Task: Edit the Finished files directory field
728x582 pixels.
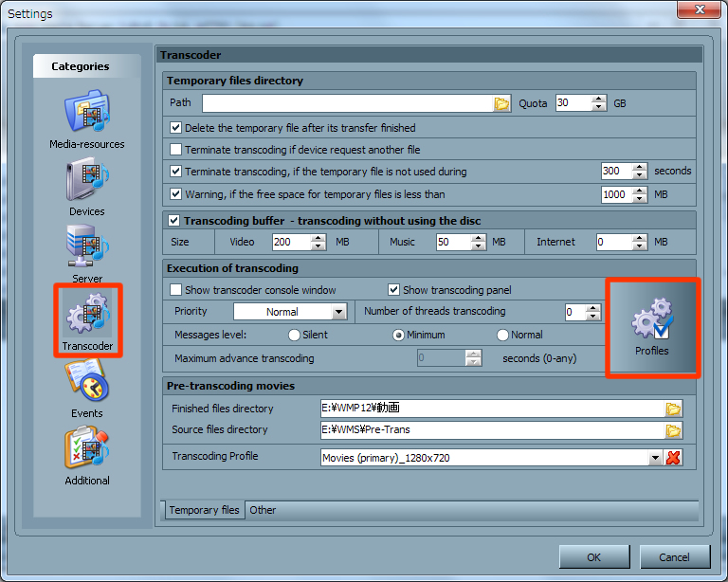Action: [493, 409]
